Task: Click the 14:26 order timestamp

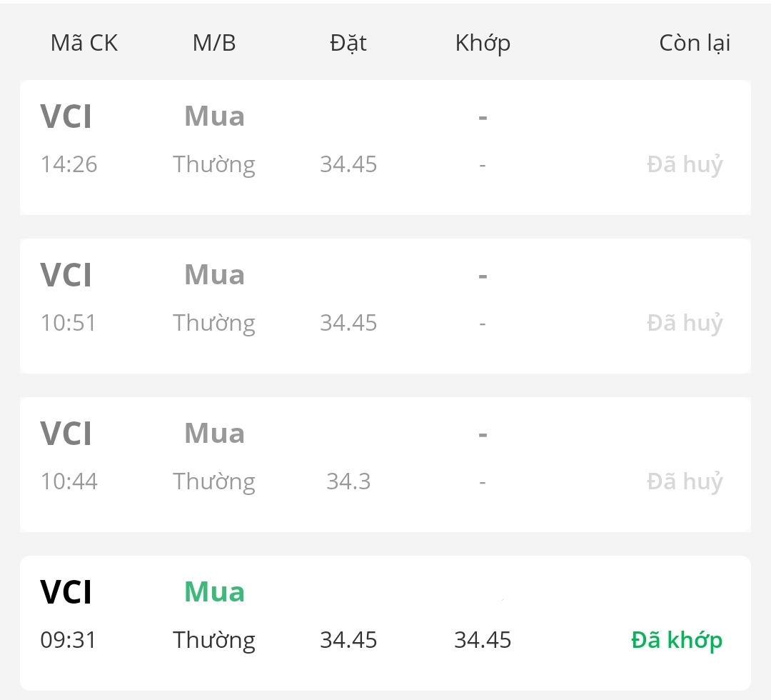Action: coord(69,165)
